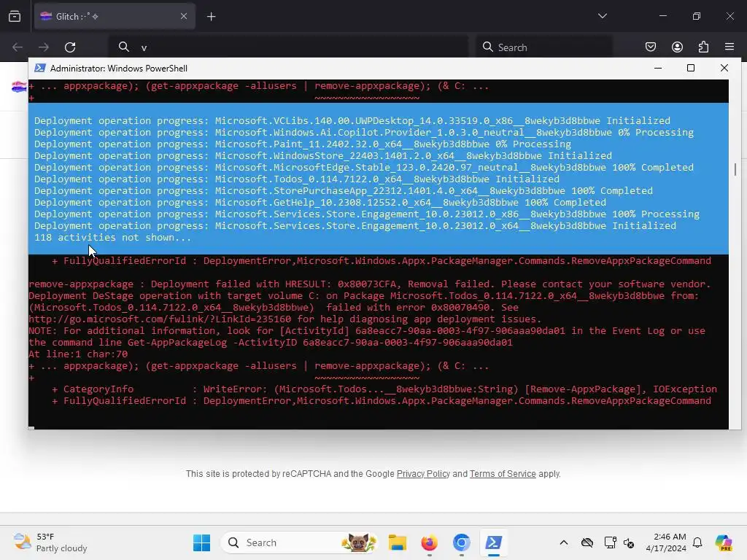Click the go.microsoft.com fwlink URL text
Image resolution: width=747 pixels, height=560 pixels.
[160, 319]
